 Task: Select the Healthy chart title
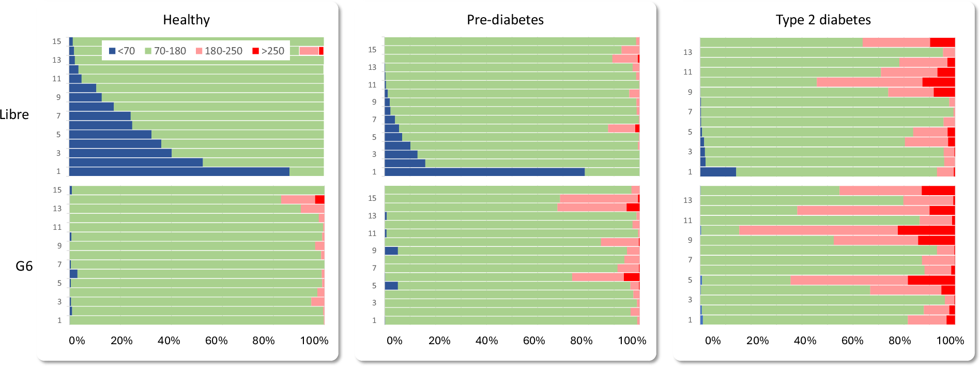186,20
